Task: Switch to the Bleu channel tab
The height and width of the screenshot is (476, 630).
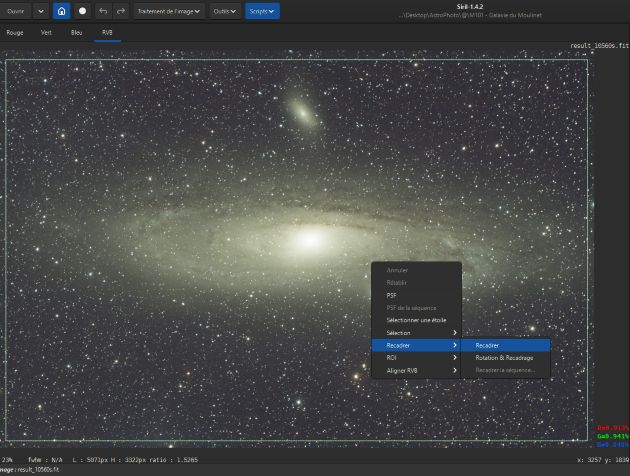Action: 77,32
